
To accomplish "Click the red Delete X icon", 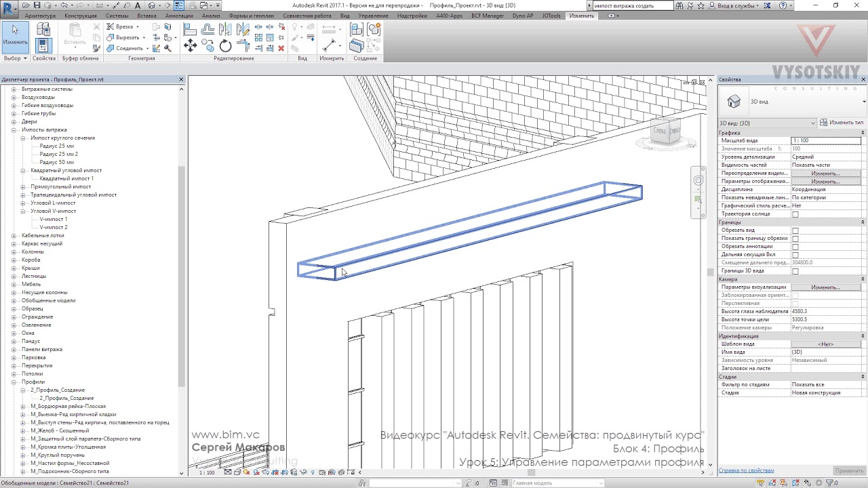I will point(281,48).
